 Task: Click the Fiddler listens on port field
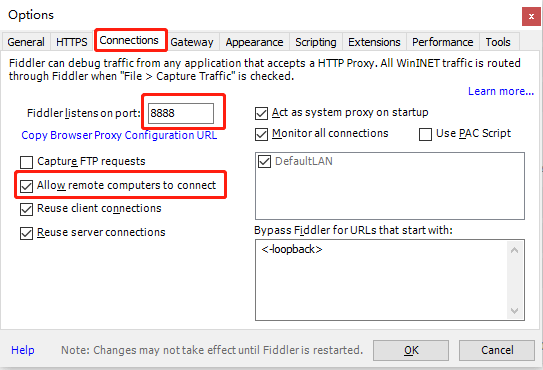[181, 113]
